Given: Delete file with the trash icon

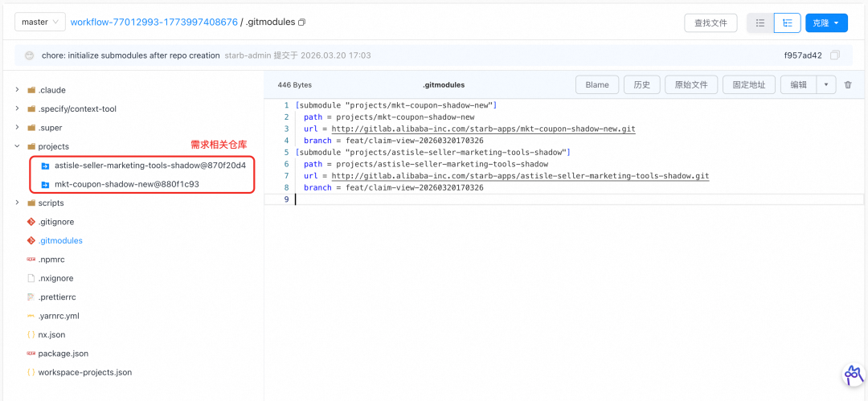Looking at the screenshot, I should [x=847, y=84].
